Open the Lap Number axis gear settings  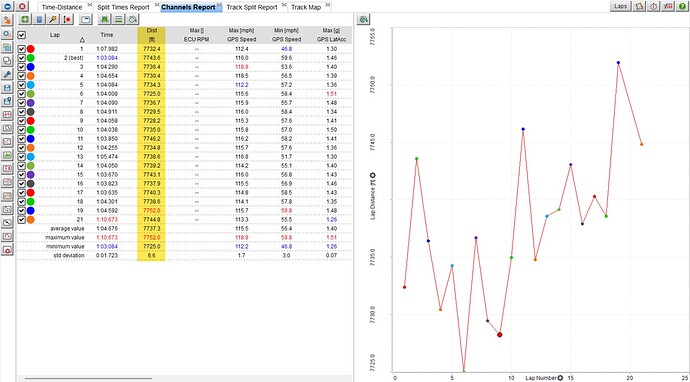click(x=560, y=378)
